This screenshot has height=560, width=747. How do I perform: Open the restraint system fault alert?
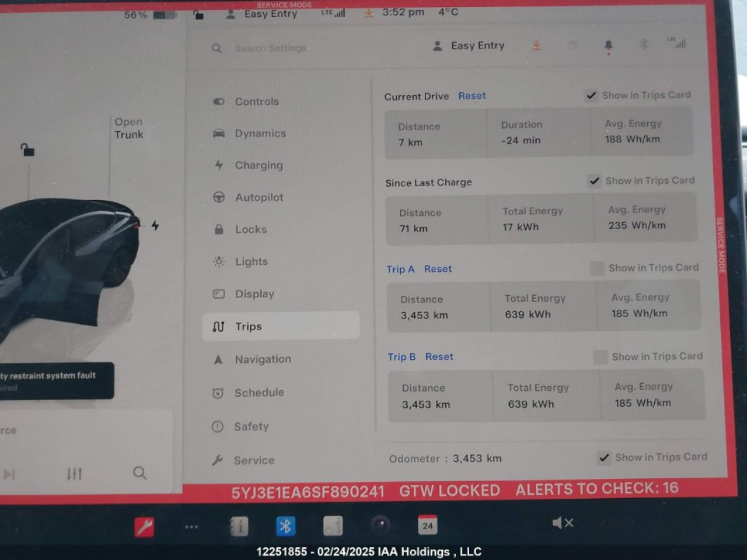point(57,381)
